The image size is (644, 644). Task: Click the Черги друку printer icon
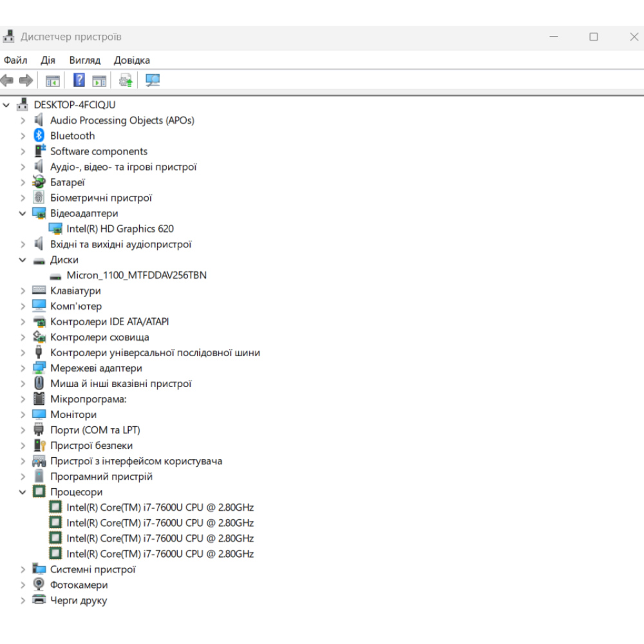pos(39,600)
